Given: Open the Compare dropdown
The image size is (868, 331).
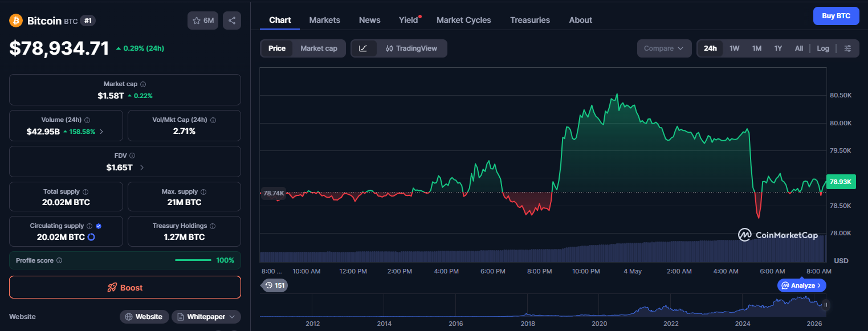Looking at the screenshot, I should [664, 48].
